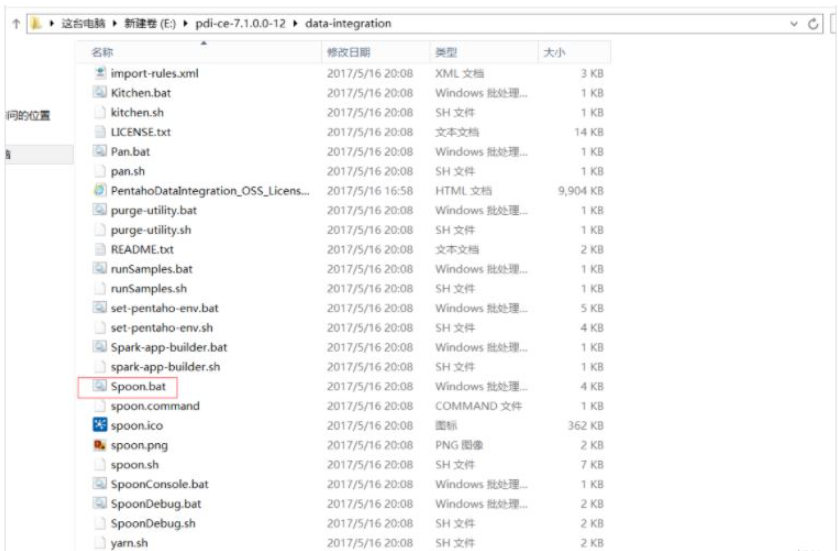Click the yarn.sh file icon
The width and height of the screenshot is (838, 551).
pyautogui.click(x=100, y=542)
